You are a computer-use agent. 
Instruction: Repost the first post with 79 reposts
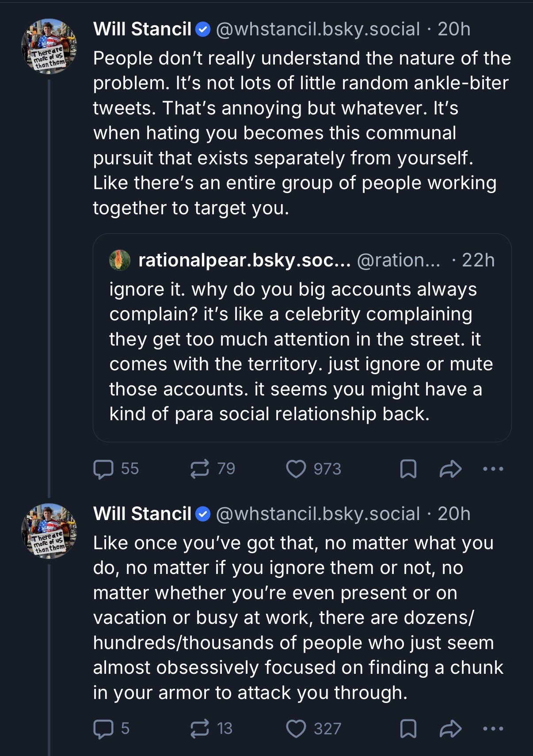click(200, 469)
